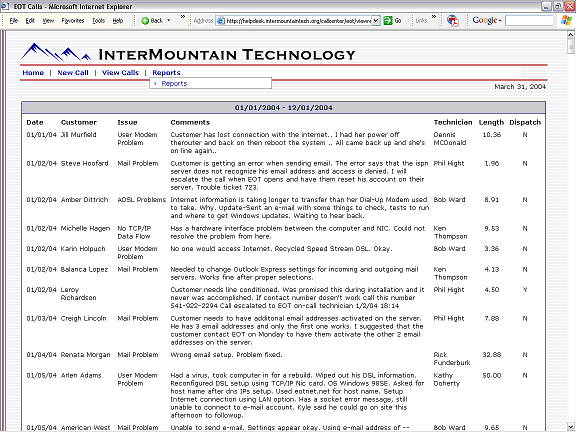
Task: Expand the toolbar overflow chevron beside Back
Action: tap(183, 17)
